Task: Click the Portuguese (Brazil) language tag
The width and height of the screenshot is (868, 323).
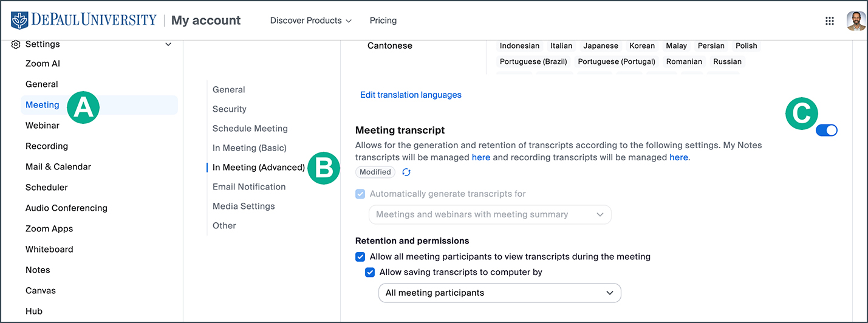Action: tap(533, 61)
